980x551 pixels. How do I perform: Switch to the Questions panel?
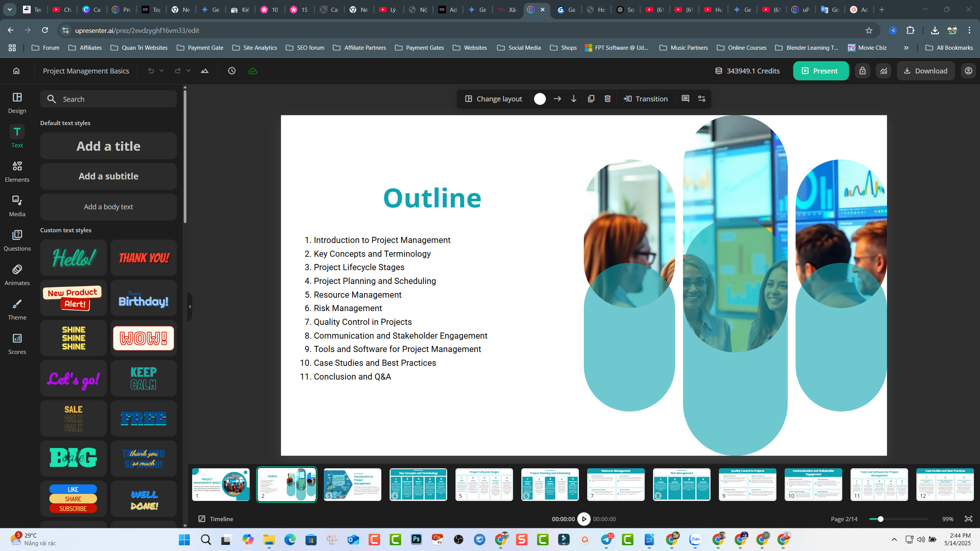click(x=17, y=240)
